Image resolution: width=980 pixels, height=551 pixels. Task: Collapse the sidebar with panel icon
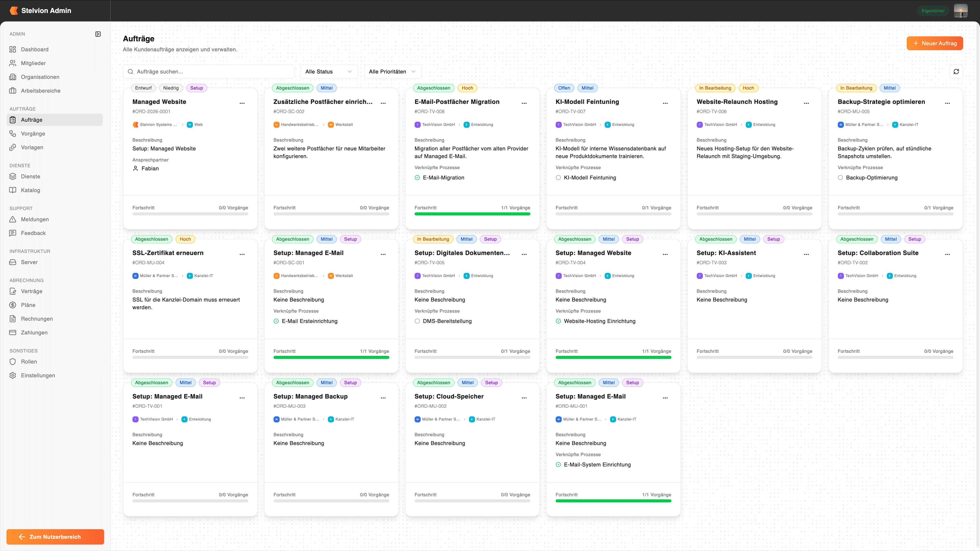point(98,34)
